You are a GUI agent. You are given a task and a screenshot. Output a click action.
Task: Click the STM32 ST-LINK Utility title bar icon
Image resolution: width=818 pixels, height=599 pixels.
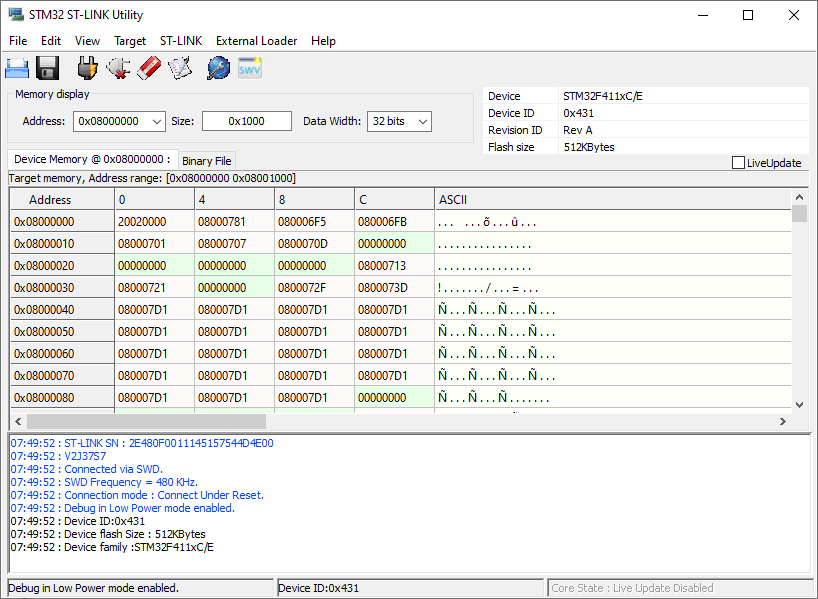(x=16, y=15)
